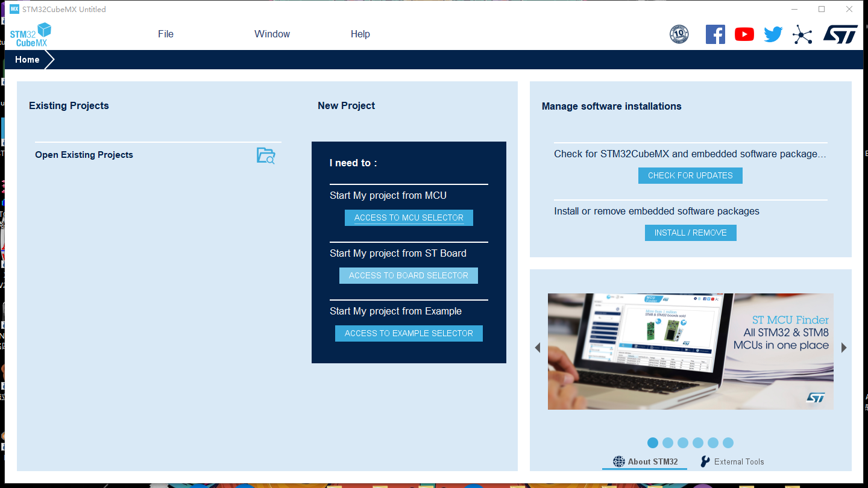Go to previous carousel slide arrow
868x488 pixels.
[x=537, y=348]
